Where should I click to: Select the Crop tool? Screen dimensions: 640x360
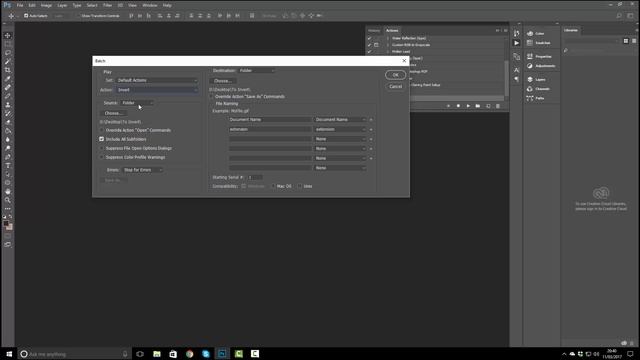tap(8, 70)
